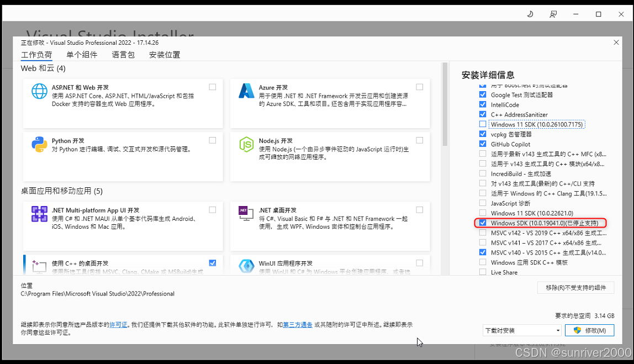Screen dimensions: 634x364
Task: Check Windows 11 SDK (10.0.22621.0)
Action: pyautogui.click(x=483, y=213)
